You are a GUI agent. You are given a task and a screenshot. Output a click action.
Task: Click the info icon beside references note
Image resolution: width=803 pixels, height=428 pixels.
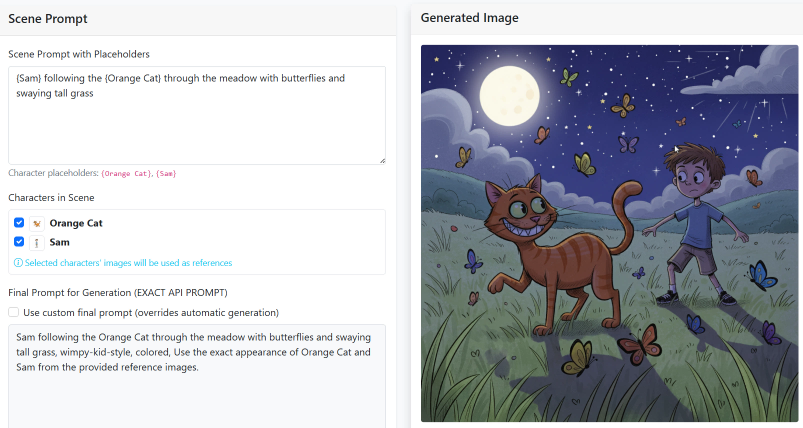coord(18,263)
